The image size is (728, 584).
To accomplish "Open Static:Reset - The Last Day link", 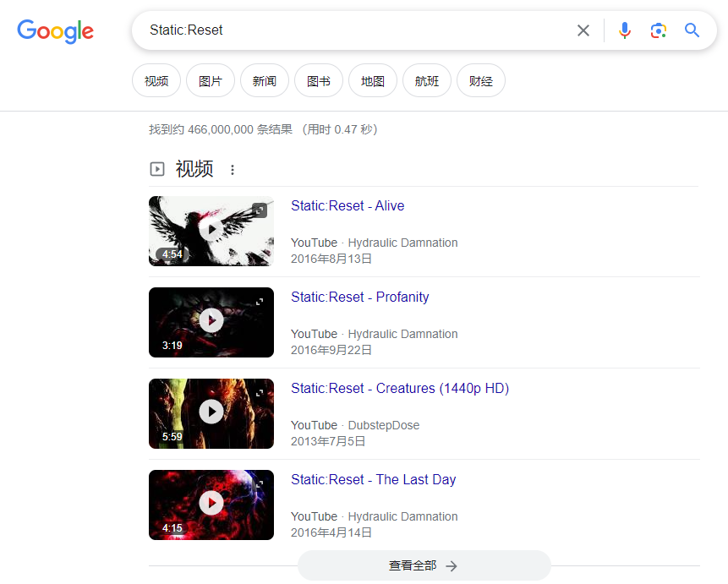I will (373, 479).
